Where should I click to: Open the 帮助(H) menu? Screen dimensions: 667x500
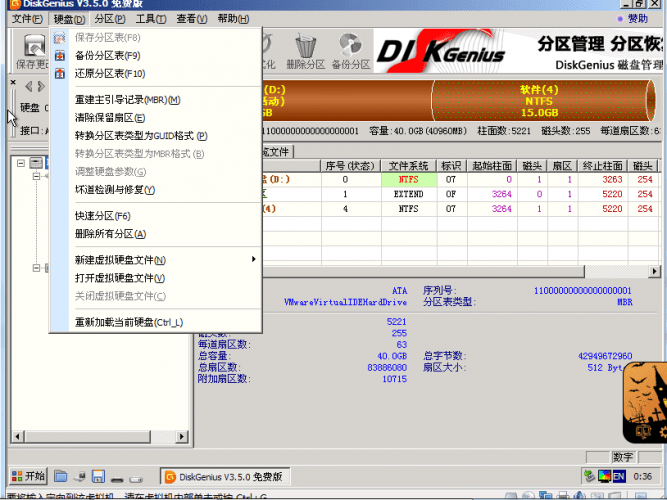click(233, 19)
